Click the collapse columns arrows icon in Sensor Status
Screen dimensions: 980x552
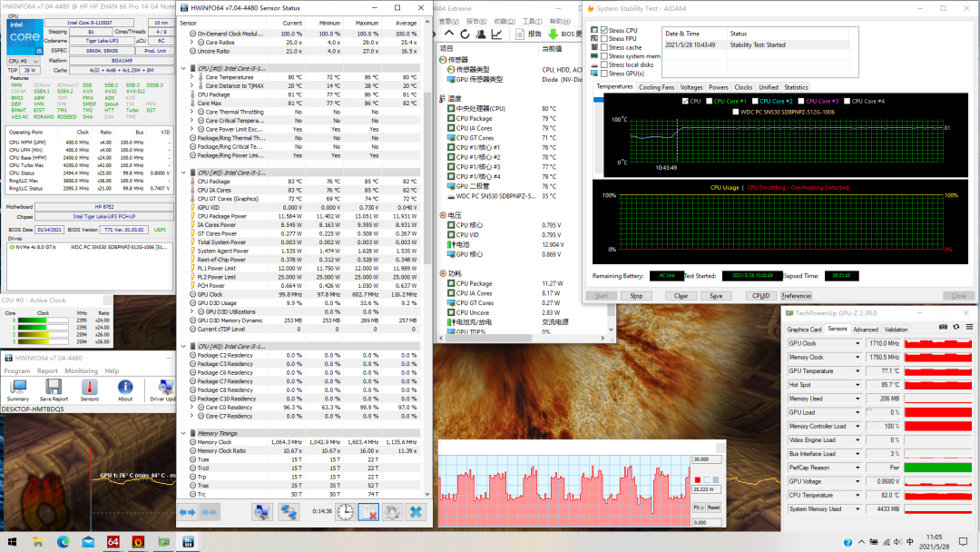click(x=210, y=512)
